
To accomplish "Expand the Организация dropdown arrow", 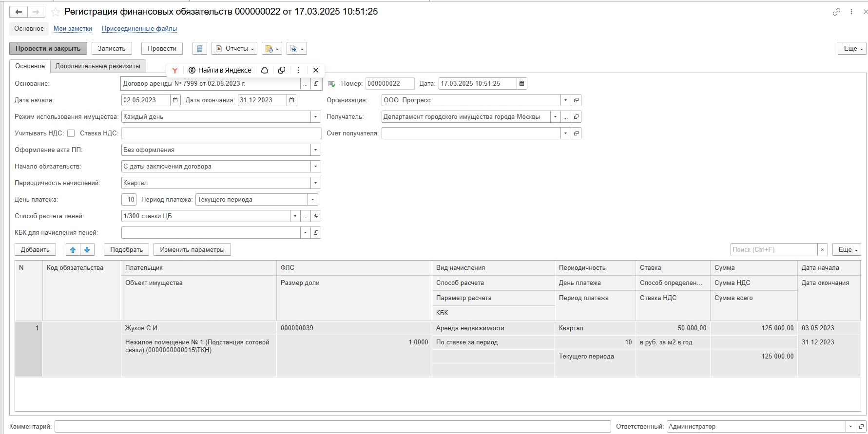I will tap(565, 100).
